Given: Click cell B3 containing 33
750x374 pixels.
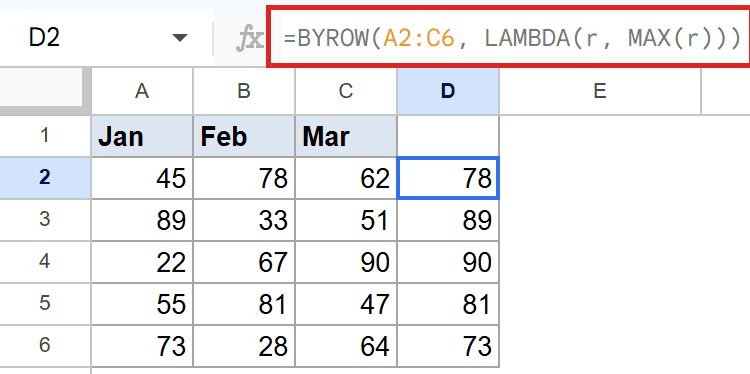Looking at the screenshot, I should tap(244, 220).
